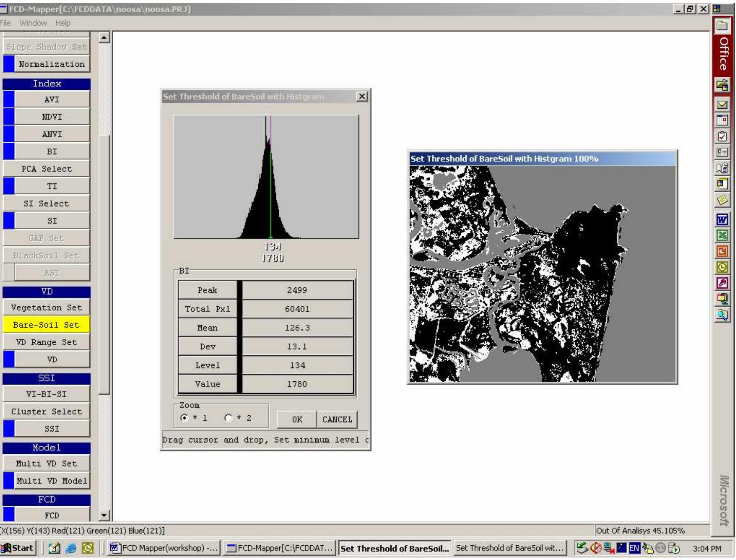Confirm threshold with the OK button
This screenshot has height=560, width=736.
click(x=297, y=419)
